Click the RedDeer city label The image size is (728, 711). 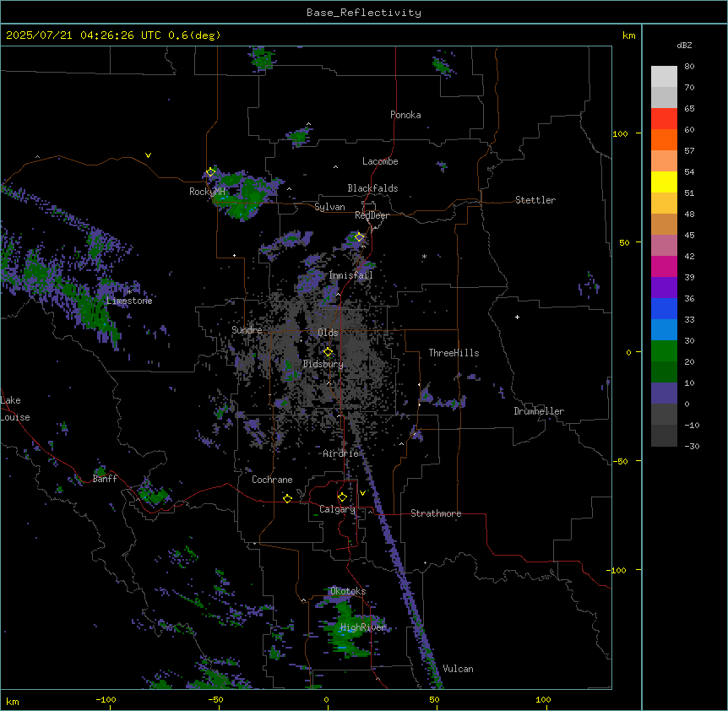(372, 215)
